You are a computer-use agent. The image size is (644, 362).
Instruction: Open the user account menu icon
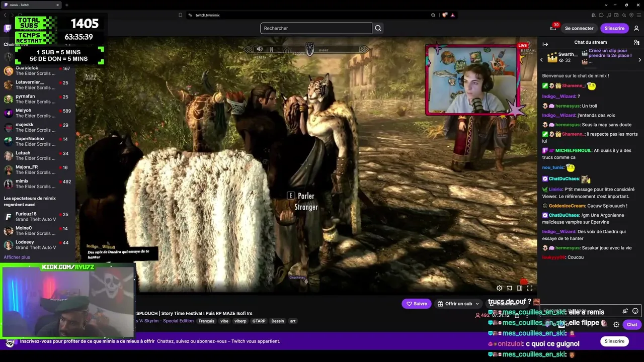click(636, 28)
